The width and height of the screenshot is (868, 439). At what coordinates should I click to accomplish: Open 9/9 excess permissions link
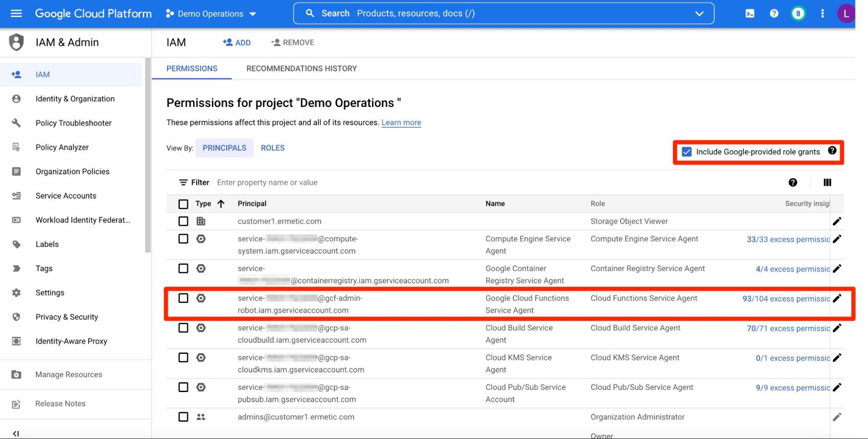pos(792,388)
